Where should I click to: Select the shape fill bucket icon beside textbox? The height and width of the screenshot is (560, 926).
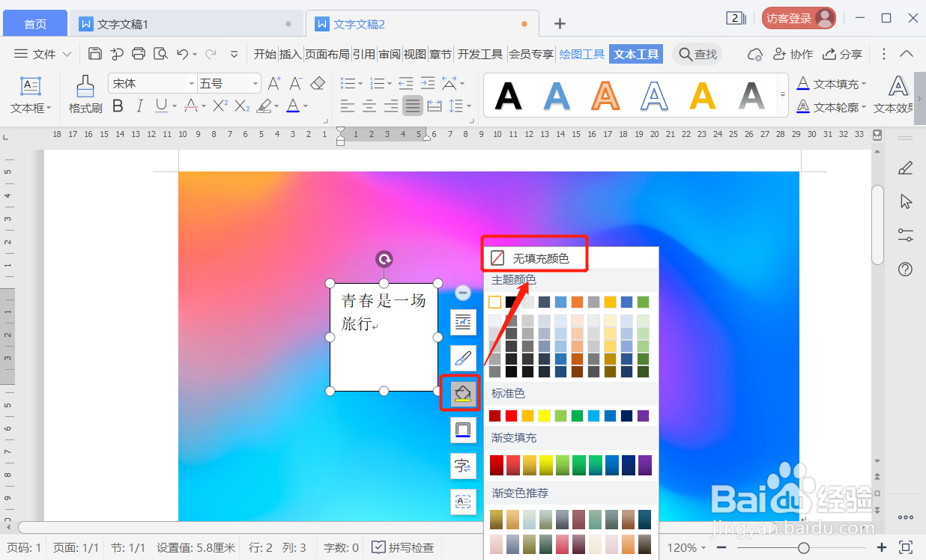pos(462,392)
